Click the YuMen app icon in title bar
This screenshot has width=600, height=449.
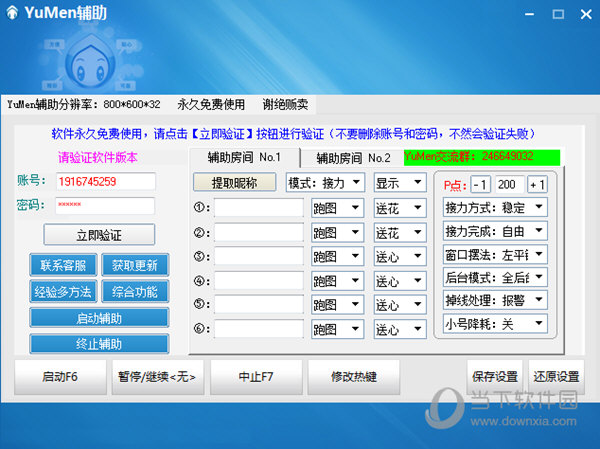12,12
